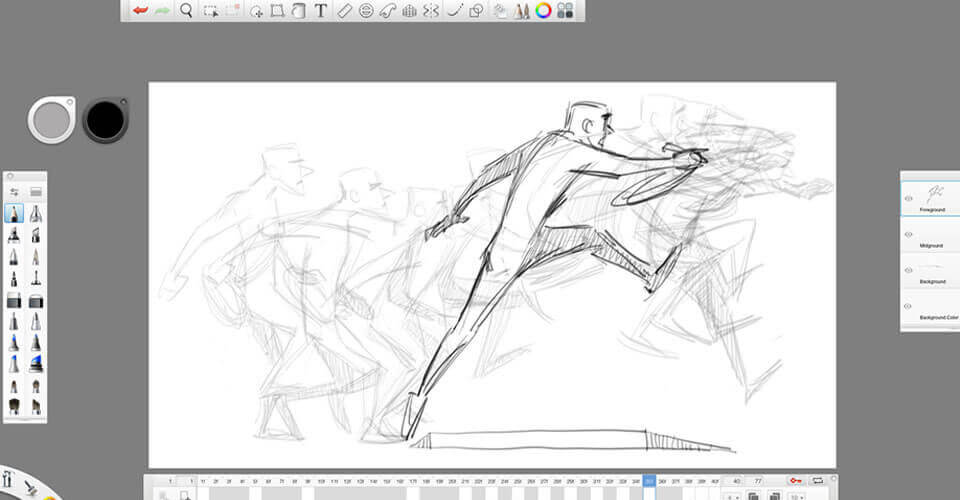Open the black color puck
Viewport: 960px width, 500px height.
click(x=105, y=120)
